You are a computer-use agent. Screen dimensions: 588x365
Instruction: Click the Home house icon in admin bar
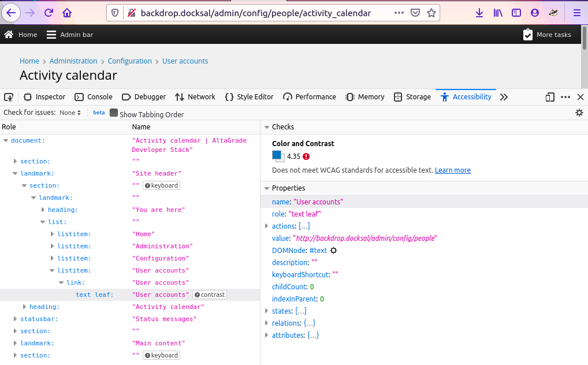9,35
